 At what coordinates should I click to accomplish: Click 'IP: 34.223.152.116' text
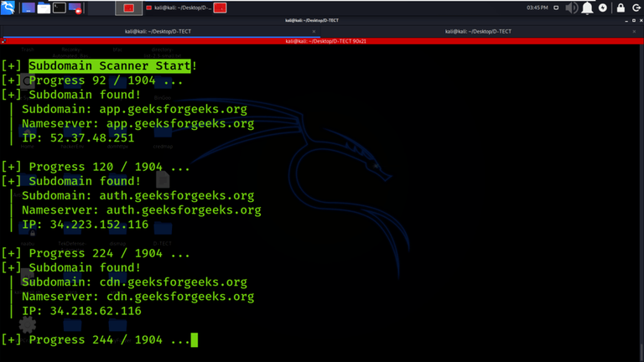pyautogui.click(x=85, y=225)
